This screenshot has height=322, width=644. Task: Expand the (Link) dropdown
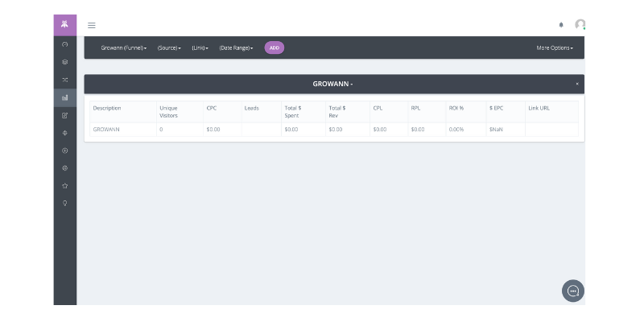point(200,48)
